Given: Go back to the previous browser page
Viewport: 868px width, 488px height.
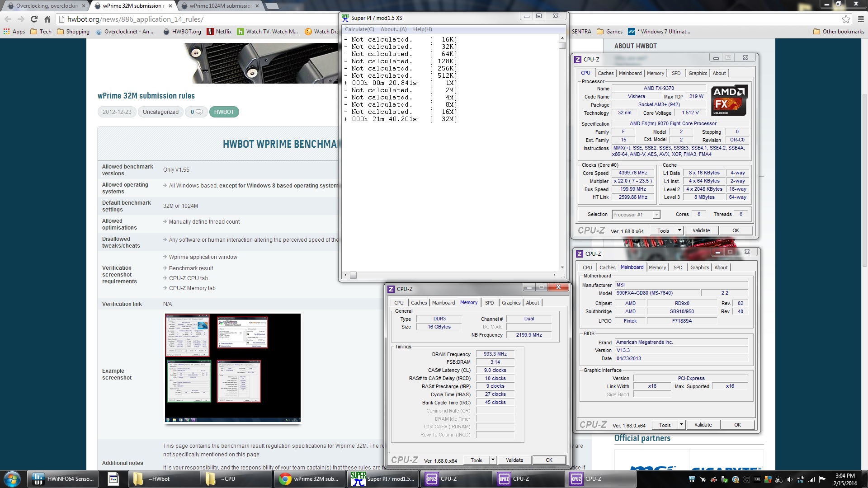Looking at the screenshot, I should [x=8, y=19].
